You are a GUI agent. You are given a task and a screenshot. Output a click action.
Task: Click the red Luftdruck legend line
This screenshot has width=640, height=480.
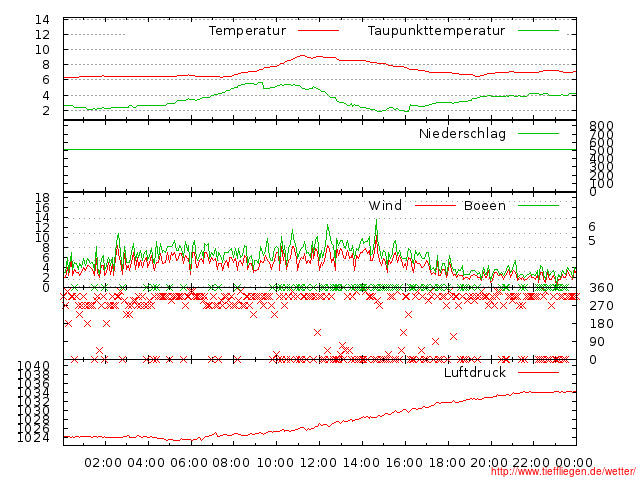pos(538,372)
